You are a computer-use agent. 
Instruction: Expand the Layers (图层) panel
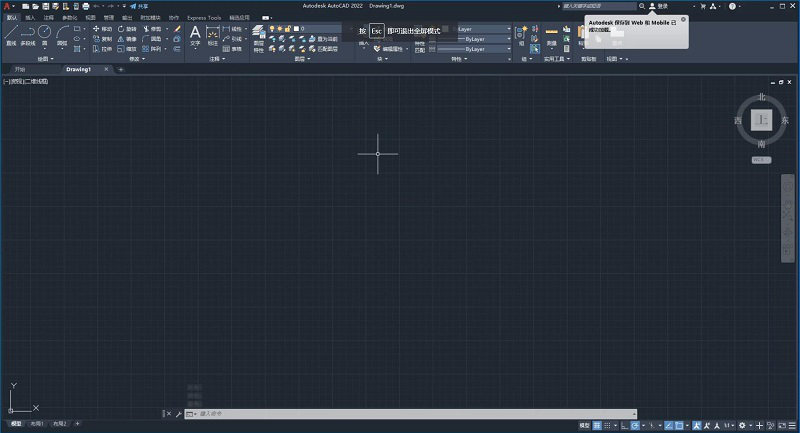[x=302, y=59]
